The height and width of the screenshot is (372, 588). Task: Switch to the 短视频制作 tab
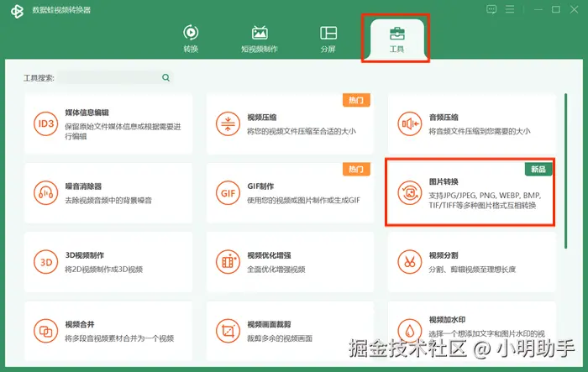coord(260,39)
